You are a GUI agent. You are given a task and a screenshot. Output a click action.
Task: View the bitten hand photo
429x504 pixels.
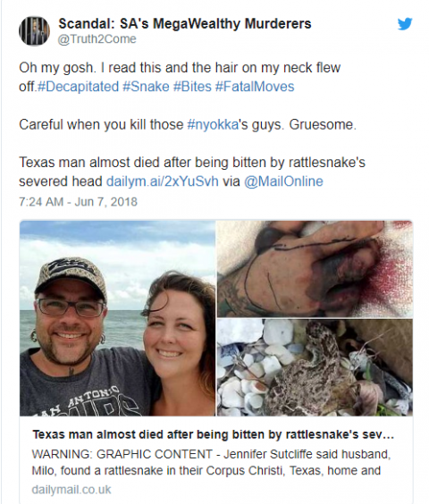315,269
